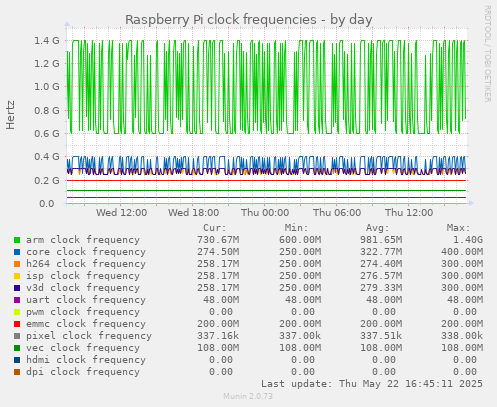Click the pixel min value 337.00k
Image resolution: width=497 pixels, height=407 pixels.
click(x=300, y=336)
